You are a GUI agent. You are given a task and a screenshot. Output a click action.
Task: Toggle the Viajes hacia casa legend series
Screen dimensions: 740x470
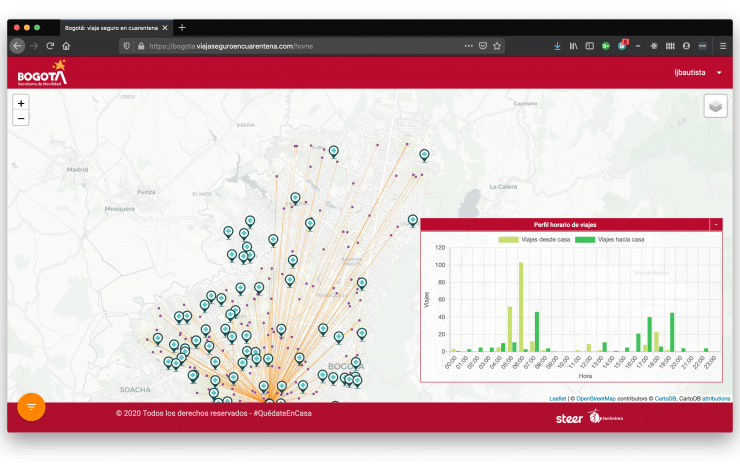pyautogui.click(x=610, y=240)
